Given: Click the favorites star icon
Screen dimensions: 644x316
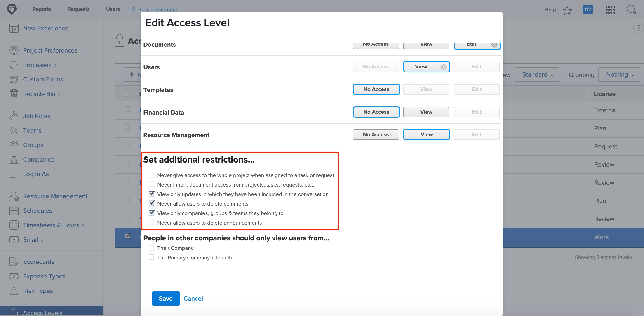Looking at the screenshot, I should point(567,10).
